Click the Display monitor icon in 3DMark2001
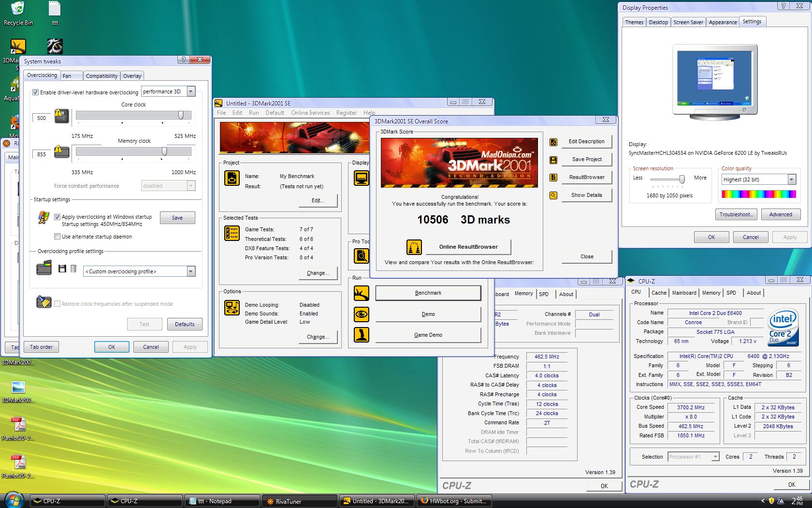Viewport: 812px width, 508px height. click(362, 179)
